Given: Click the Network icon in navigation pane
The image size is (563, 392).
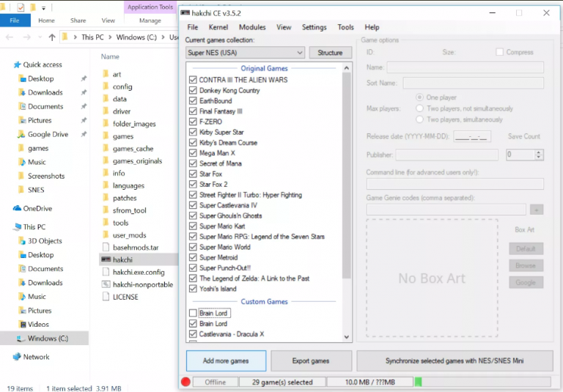Looking at the screenshot, I should point(17,357).
